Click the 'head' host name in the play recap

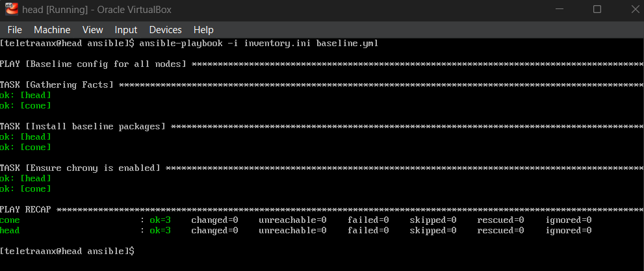coord(10,230)
